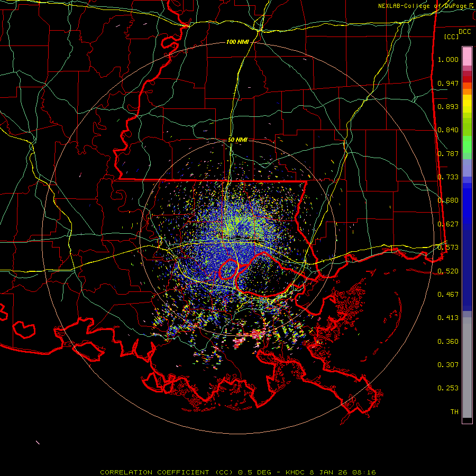Click the pink high-CC echo cluster south of radar
This screenshot has height=476, width=476.
(x=240, y=342)
